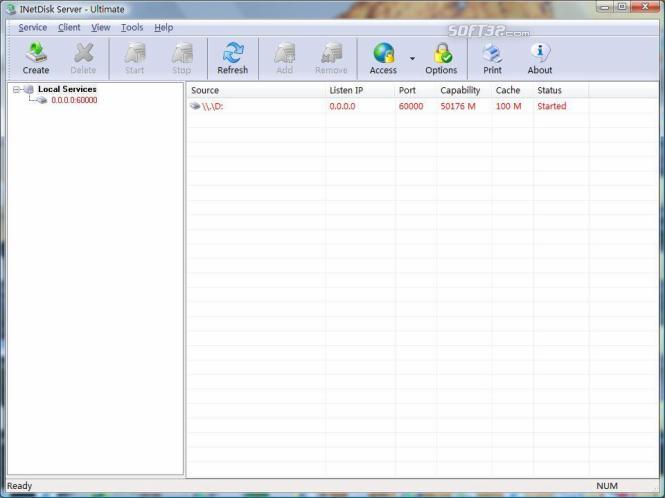Sort by the Listen IP column header
665x498 pixels.
coord(360,90)
